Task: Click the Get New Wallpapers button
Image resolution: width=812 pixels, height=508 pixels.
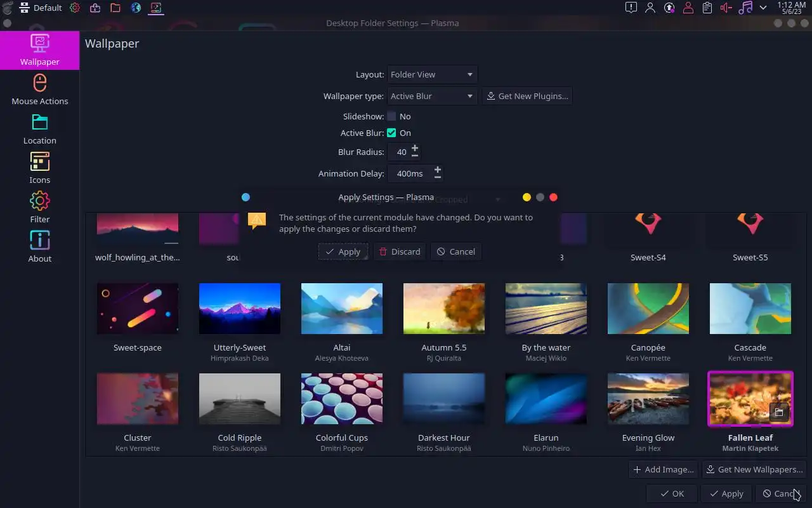Action: tap(754, 469)
